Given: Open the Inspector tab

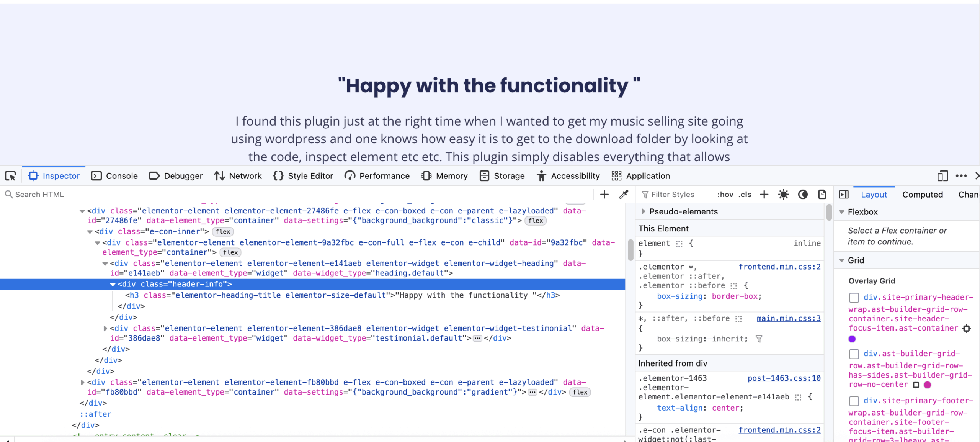Looking at the screenshot, I should click(x=54, y=176).
